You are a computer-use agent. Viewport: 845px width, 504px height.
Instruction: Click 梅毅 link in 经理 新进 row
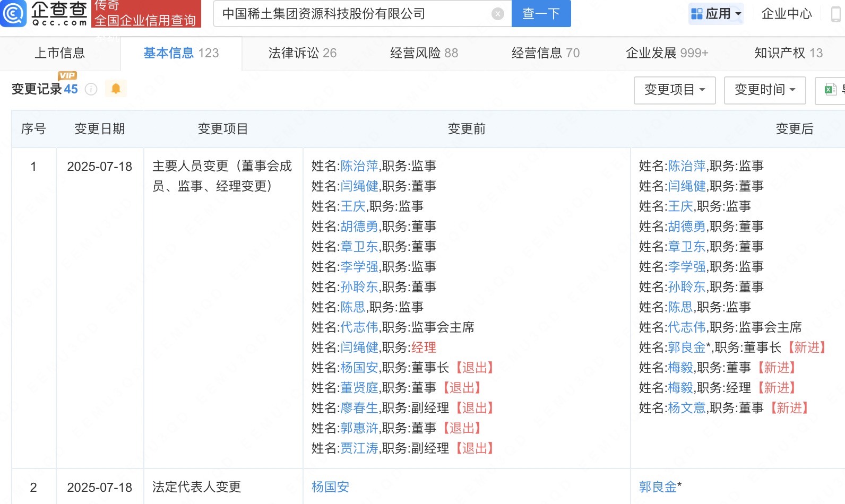pyautogui.click(x=680, y=388)
